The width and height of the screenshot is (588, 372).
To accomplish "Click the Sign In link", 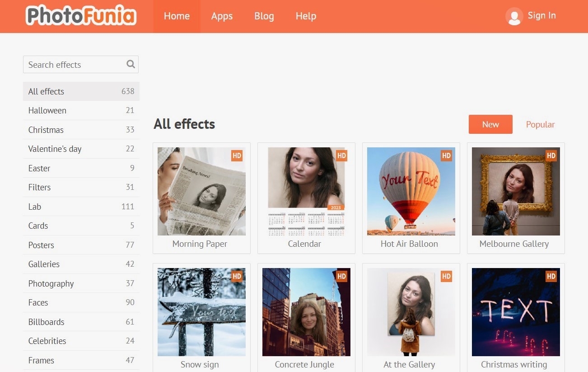I will click(x=542, y=15).
